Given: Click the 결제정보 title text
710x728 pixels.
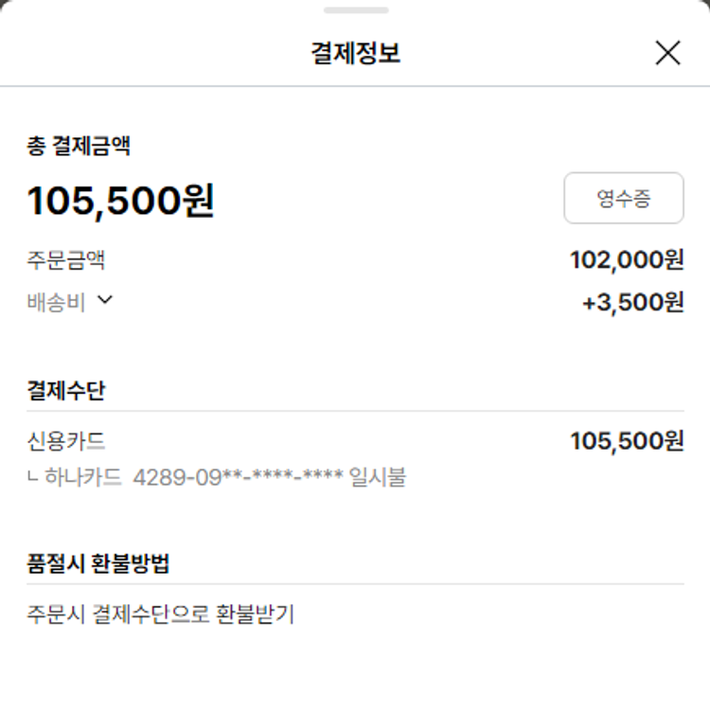Looking at the screenshot, I should tap(355, 53).
